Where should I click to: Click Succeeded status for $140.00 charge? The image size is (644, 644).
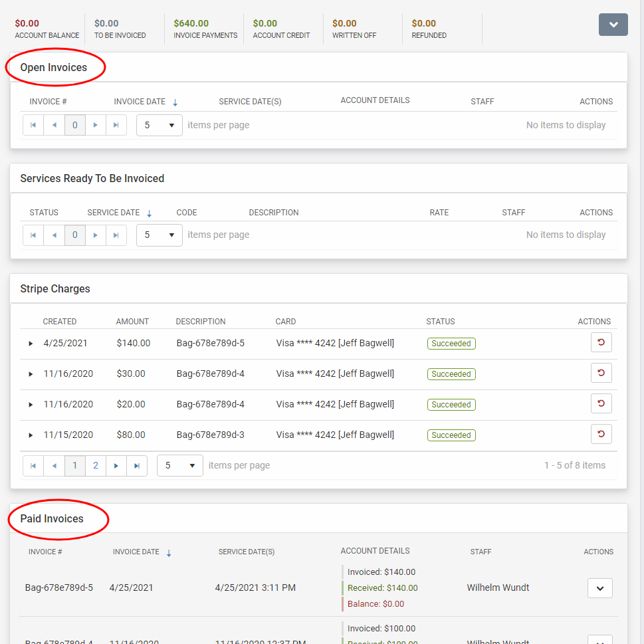[x=451, y=344]
